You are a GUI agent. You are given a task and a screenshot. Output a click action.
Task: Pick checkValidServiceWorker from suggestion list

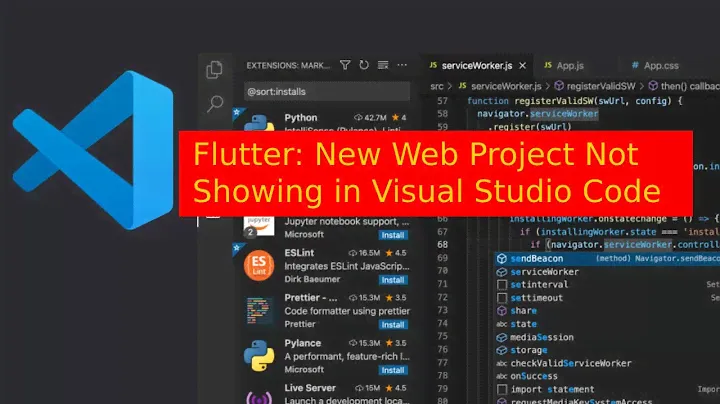point(570,363)
